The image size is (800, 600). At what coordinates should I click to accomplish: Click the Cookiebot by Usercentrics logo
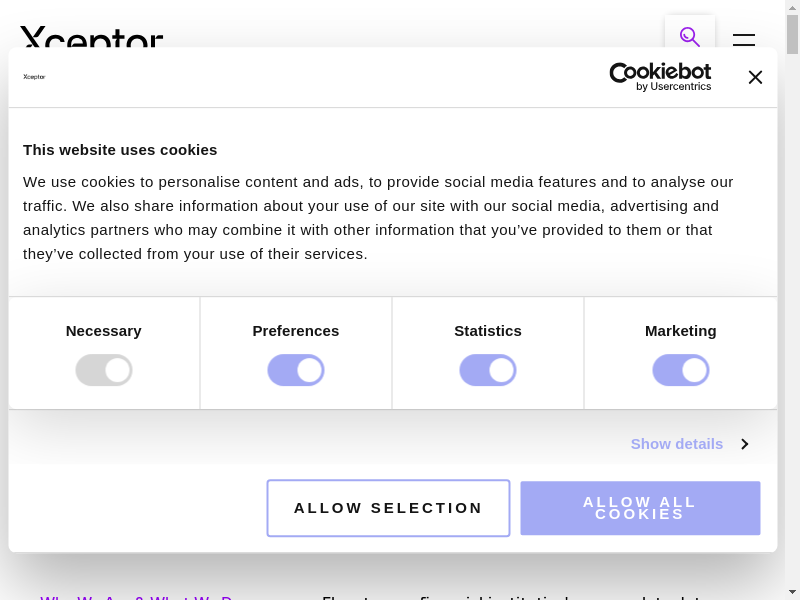point(660,77)
